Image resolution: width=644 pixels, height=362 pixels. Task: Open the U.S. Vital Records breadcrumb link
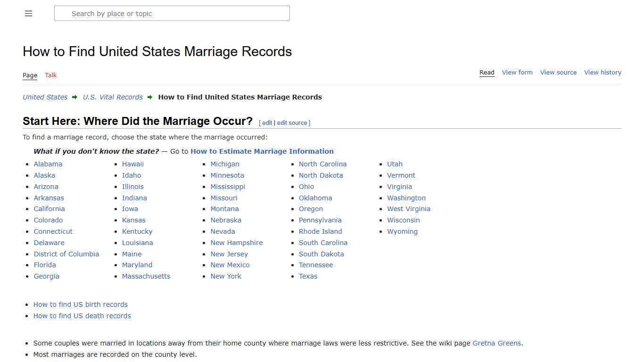tap(113, 97)
